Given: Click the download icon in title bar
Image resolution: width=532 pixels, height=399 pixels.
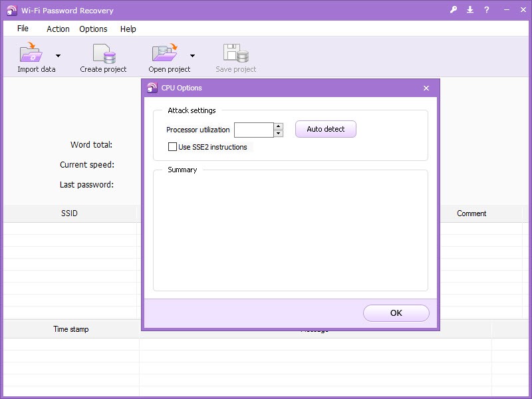Looking at the screenshot, I should pyautogui.click(x=470, y=9).
